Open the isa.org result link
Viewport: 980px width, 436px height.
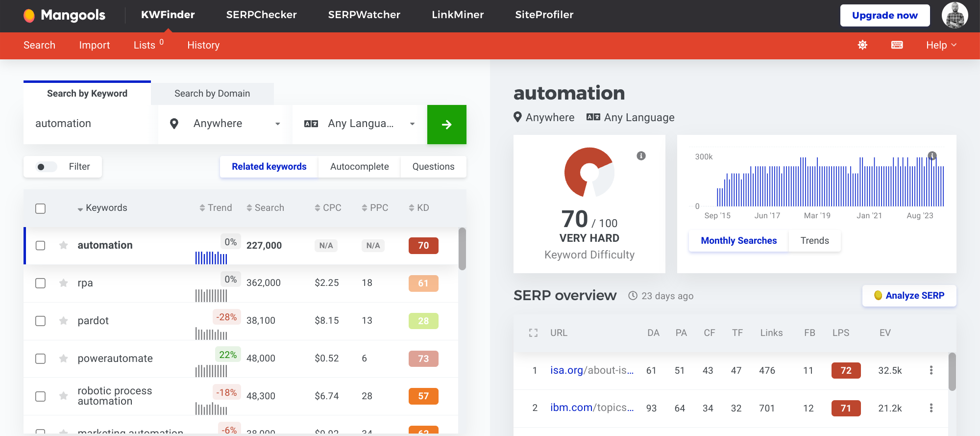click(592, 370)
